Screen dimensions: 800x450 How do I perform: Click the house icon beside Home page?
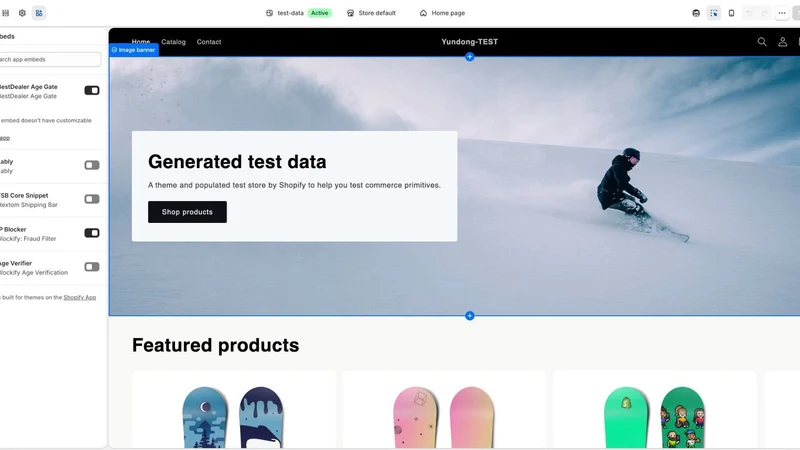click(423, 13)
